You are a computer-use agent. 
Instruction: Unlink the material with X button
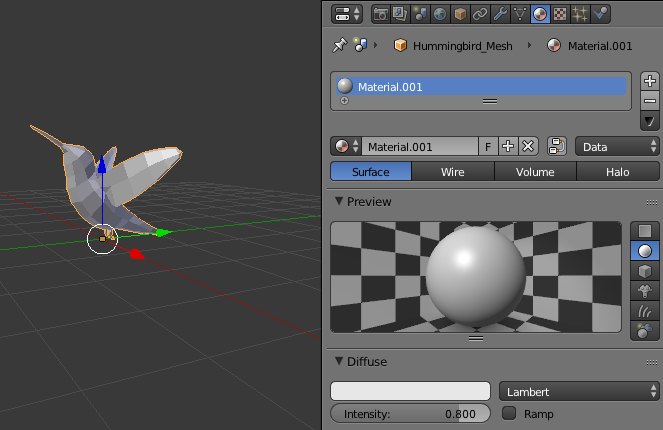(x=528, y=146)
